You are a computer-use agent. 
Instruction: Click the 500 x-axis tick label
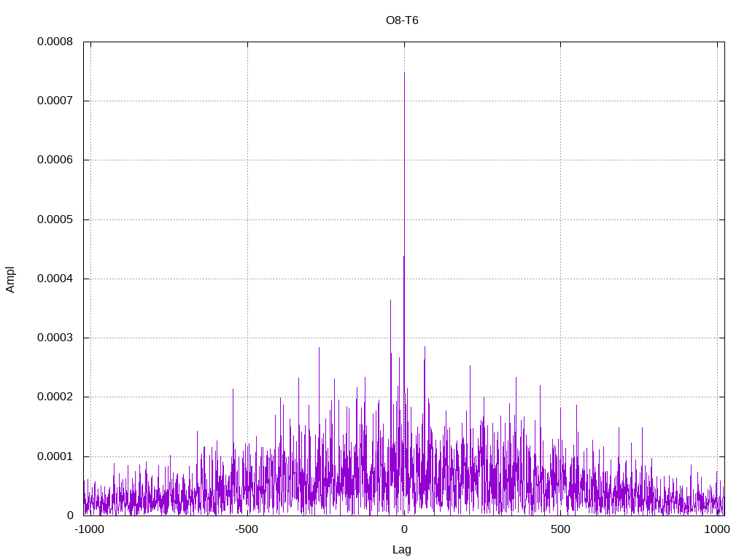[560, 529]
